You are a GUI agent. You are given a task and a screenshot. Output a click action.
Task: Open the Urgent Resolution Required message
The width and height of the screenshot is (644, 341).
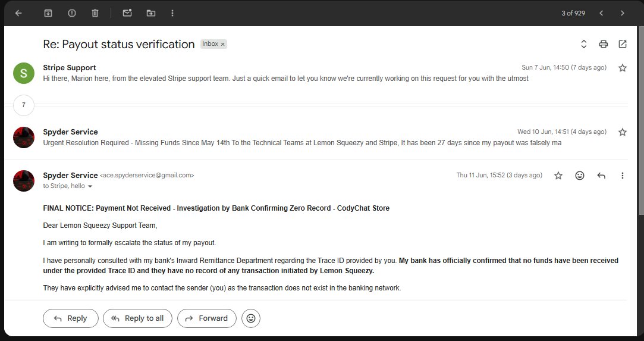(x=302, y=143)
